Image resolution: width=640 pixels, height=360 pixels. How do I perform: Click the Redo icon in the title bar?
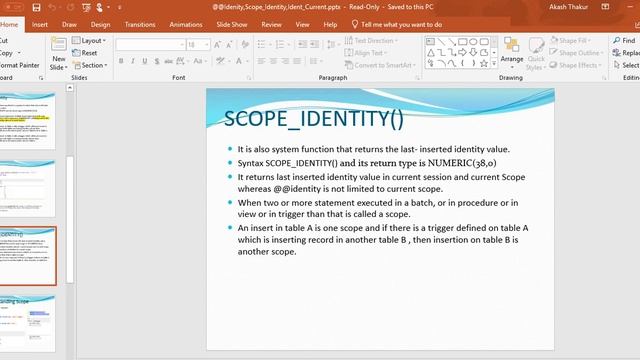[70, 7]
